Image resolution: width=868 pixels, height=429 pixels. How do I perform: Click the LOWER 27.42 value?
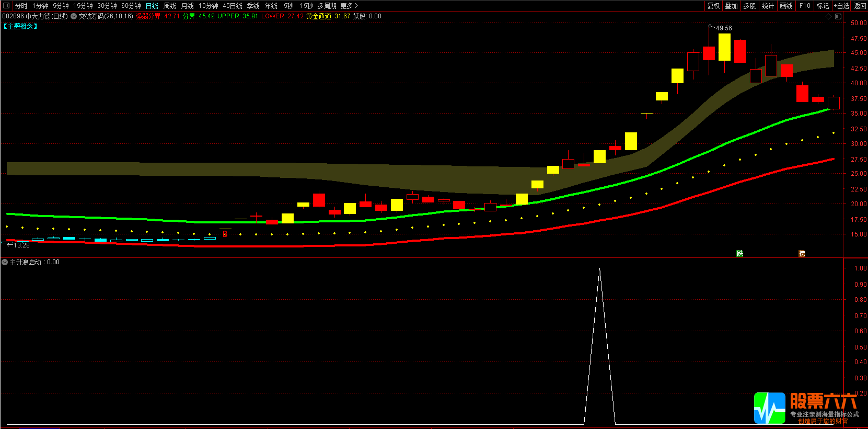(x=282, y=16)
